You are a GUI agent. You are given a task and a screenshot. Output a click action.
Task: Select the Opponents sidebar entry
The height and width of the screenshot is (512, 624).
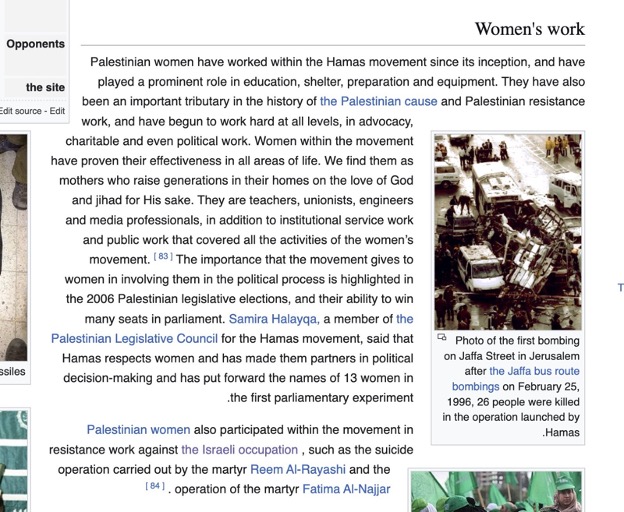35,44
